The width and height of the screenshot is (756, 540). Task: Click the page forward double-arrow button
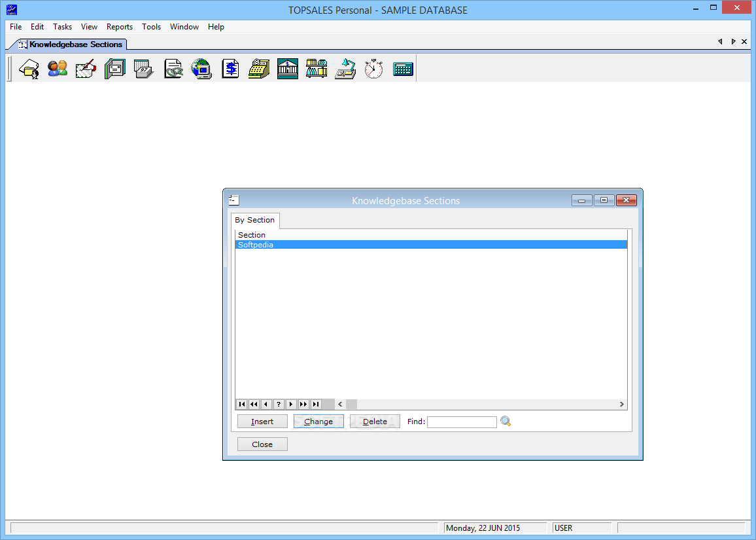click(303, 405)
